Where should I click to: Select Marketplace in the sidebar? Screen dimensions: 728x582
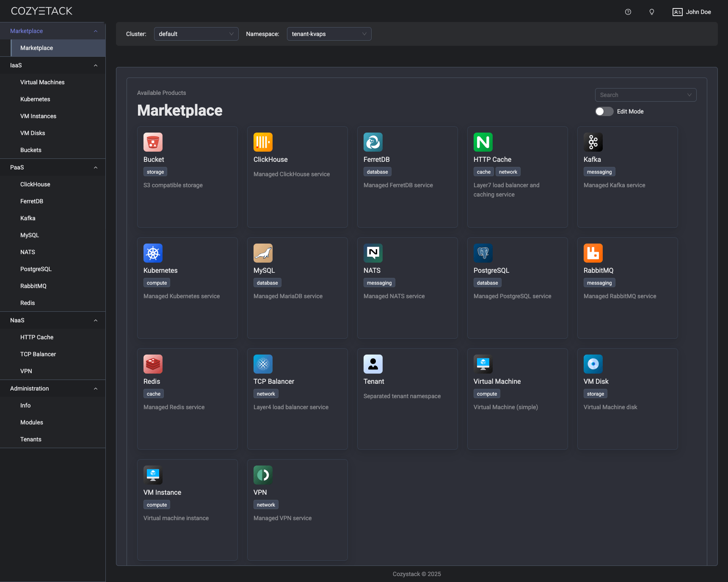[x=36, y=48]
